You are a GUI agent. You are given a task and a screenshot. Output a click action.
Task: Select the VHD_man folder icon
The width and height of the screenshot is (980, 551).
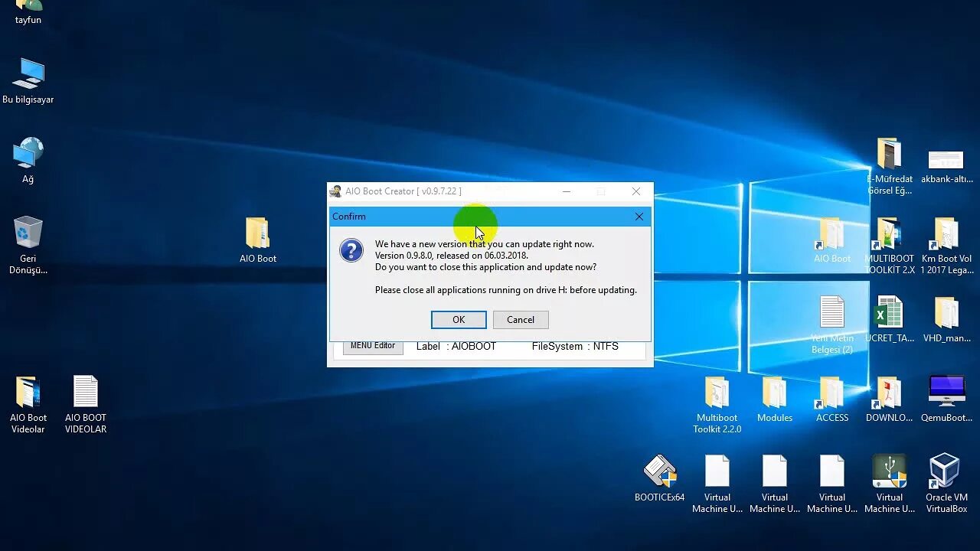(947, 320)
